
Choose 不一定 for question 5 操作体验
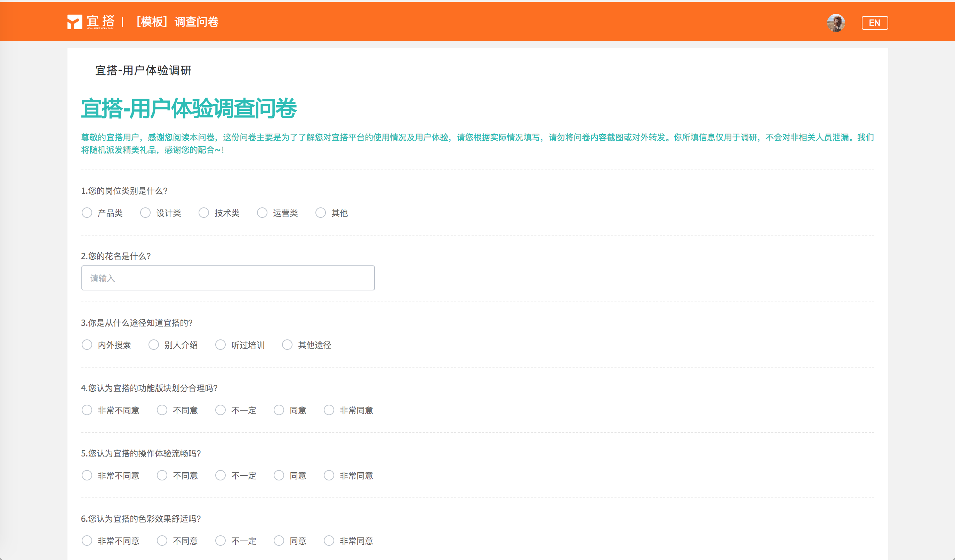(220, 475)
